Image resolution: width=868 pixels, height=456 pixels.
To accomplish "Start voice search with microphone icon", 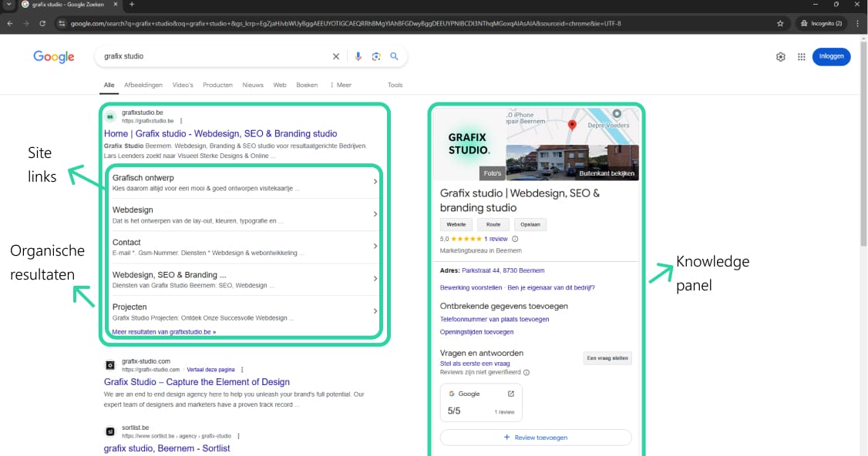I will pos(358,56).
